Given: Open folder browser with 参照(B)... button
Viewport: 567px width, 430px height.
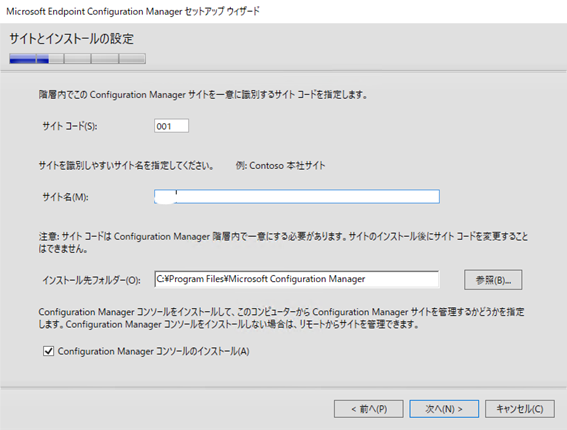Looking at the screenshot, I should 493,280.
